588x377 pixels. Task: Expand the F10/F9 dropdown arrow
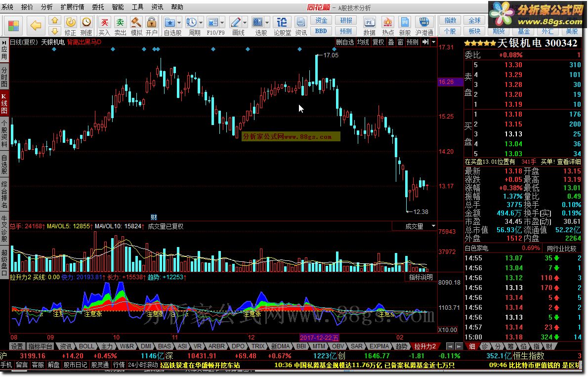click(222, 23)
